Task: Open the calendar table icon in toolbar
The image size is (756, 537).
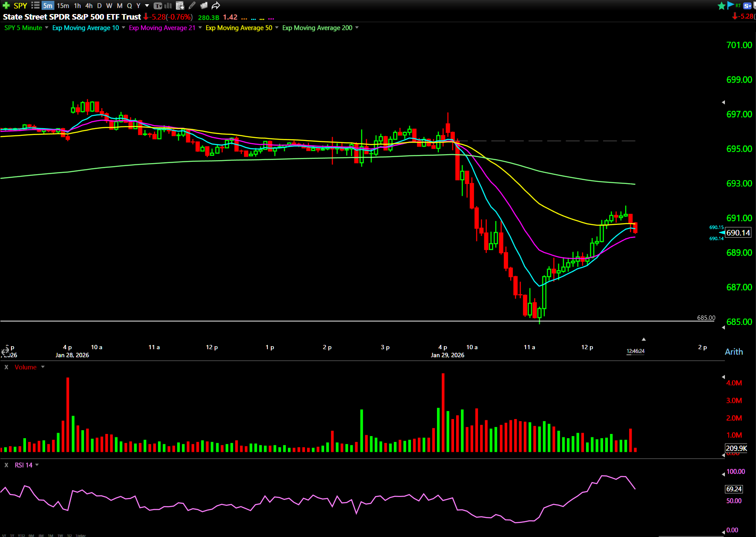Action: pos(180,6)
